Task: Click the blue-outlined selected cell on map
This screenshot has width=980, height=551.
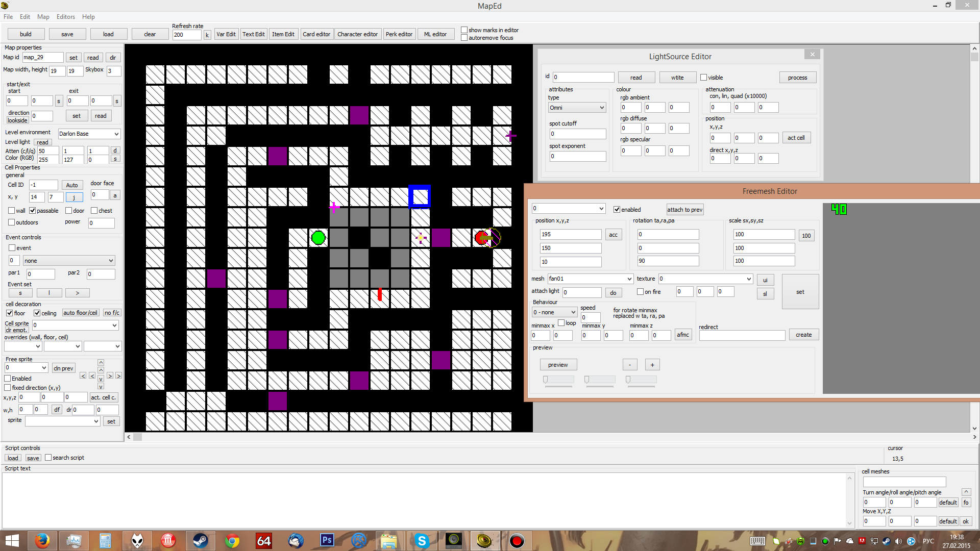Action: [420, 197]
